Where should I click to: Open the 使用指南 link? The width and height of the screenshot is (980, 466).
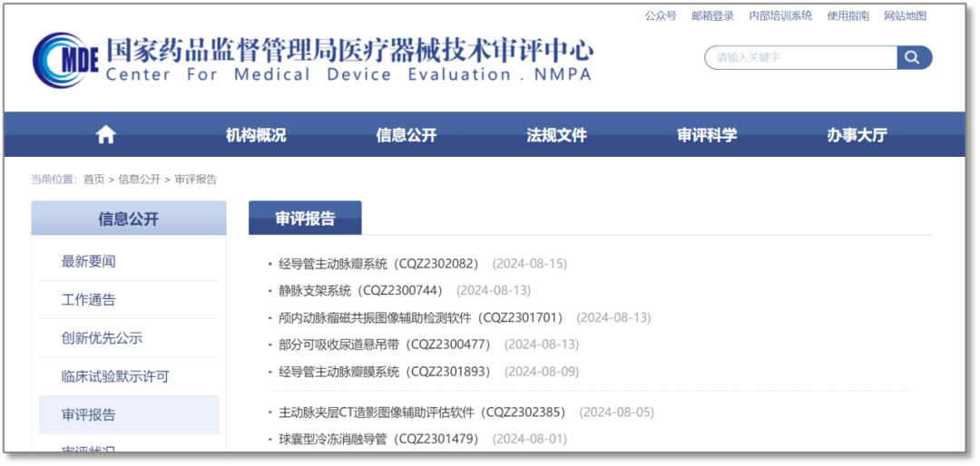pyautogui.click(x=848, y=15)
